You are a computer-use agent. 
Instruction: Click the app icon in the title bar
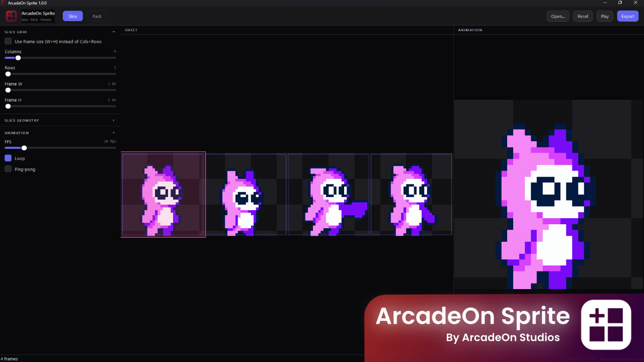pyautogui.click(x=4, y=3)
